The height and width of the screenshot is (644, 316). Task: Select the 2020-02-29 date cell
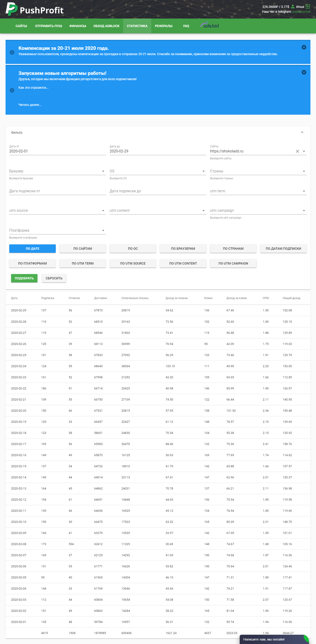coord(19,310)
